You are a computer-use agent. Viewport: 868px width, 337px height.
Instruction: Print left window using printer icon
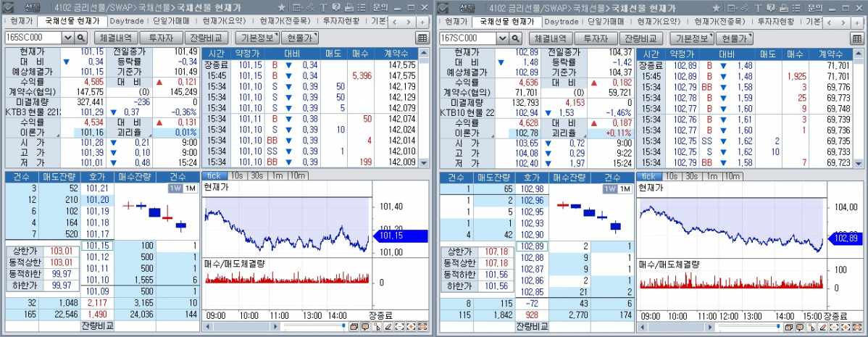coord(349,8)
